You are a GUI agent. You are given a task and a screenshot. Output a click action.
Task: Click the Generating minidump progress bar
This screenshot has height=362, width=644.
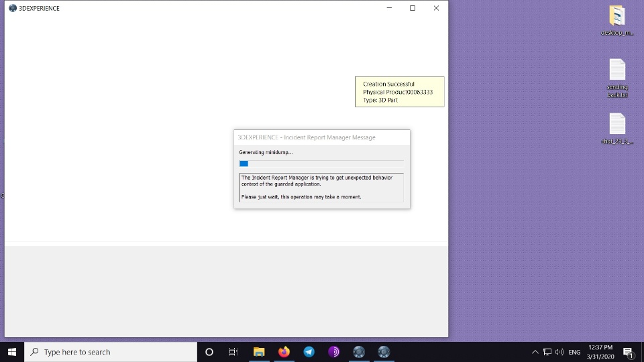[x=321, y=164]
